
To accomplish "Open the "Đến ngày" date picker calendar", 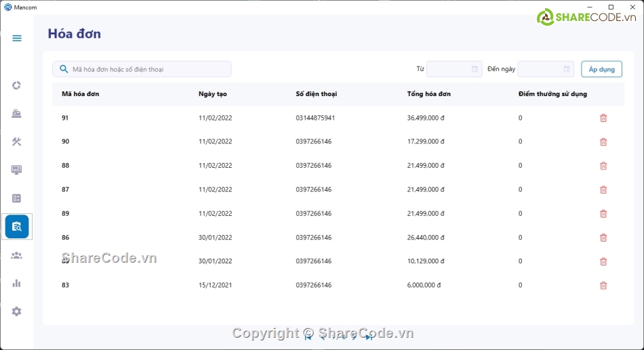I will pos(567,69).
